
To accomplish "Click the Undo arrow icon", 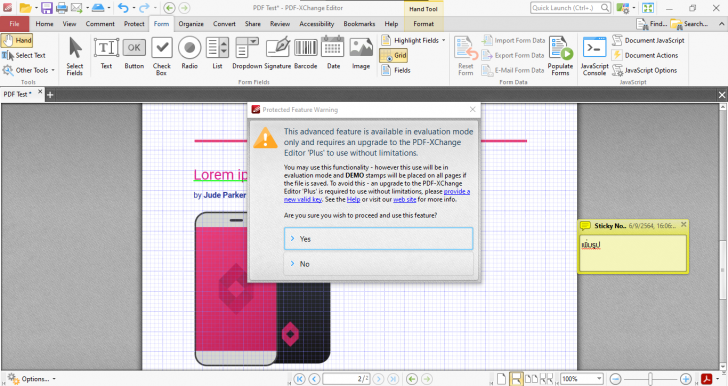I will click(x=123, y=8).
